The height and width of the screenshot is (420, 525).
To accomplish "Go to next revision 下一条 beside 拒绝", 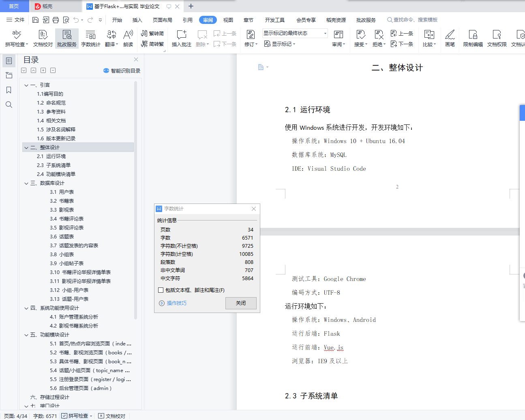I will [x=402, y=44].
